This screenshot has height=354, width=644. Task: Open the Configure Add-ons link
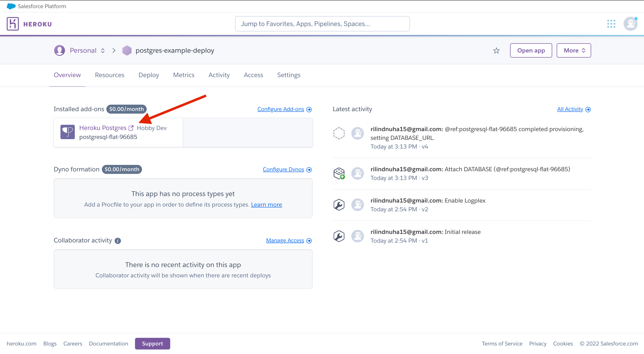(x=281, y=109)
